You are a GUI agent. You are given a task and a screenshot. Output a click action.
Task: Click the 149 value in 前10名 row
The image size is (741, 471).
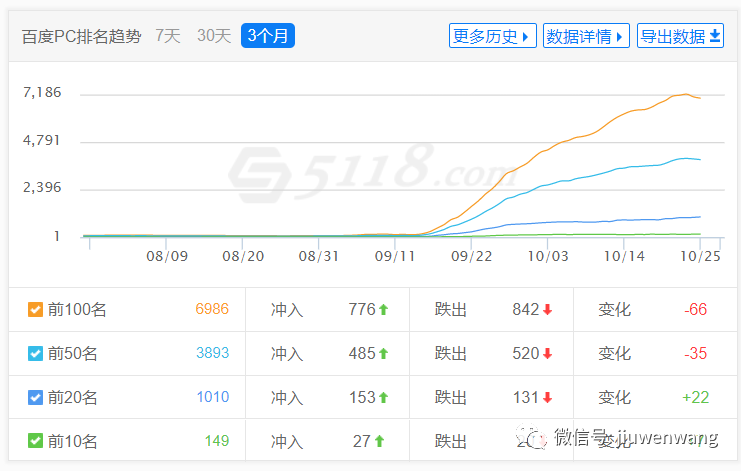[x=217, y=441]
